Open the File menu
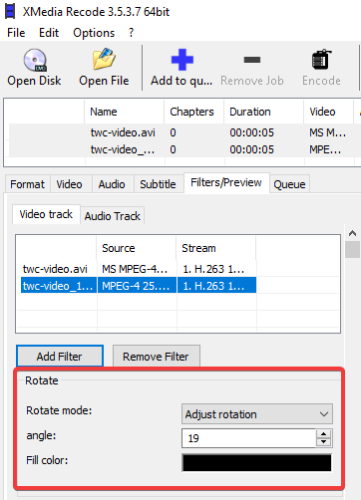The image size is (361, 500). coord(16,33)
